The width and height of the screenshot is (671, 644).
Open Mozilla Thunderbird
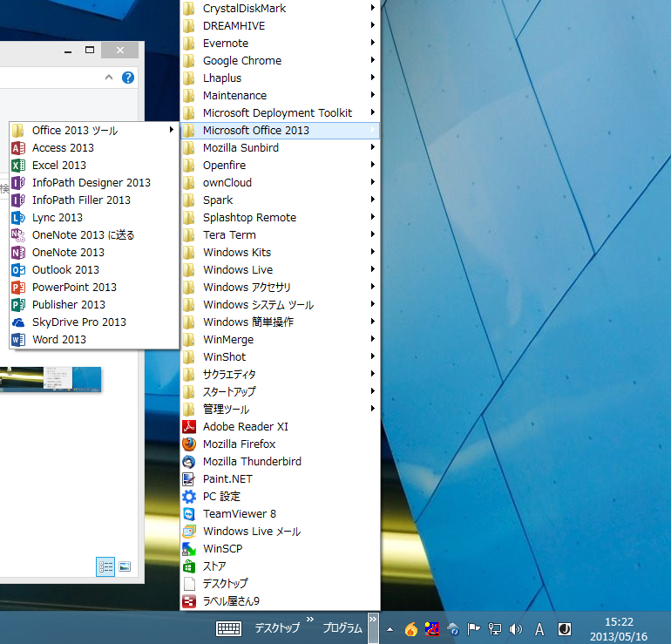pyautogui.click(x=281, y=462)
